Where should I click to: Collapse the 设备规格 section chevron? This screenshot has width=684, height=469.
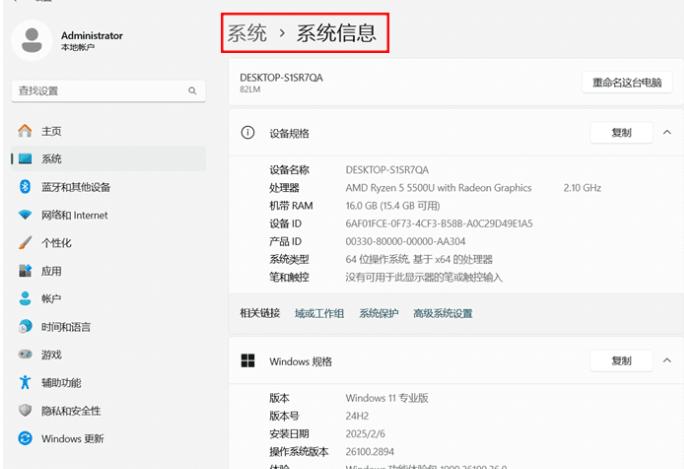pos(667,132)
